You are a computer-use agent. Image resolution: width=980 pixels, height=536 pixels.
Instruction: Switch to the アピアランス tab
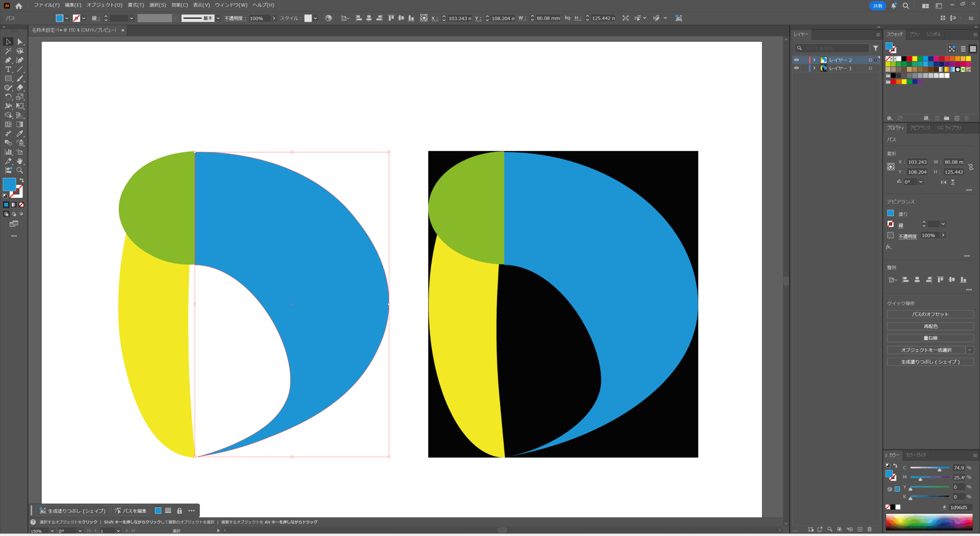point(920,128)
